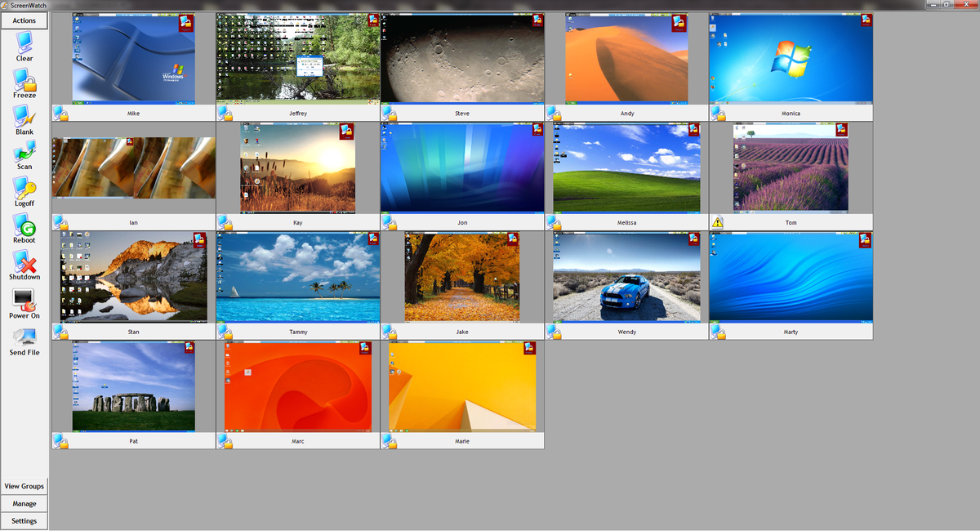Viewport: 980px width, 531px height.
Task: Click the red badge on Tom's screen
Action: pyautogui.click(x=841, y=130)
